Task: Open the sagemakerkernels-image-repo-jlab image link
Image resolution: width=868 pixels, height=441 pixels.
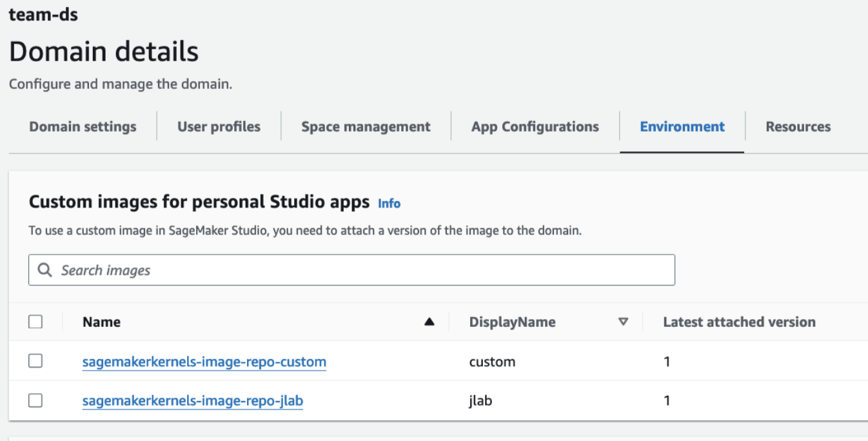Action: point(192,400)
